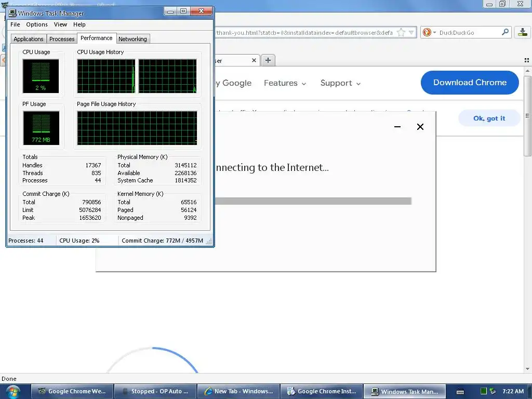Click Kernel Memory Nonpaged value 9392
This screenshot has width=532, height=399.
(x=190, y=218)
